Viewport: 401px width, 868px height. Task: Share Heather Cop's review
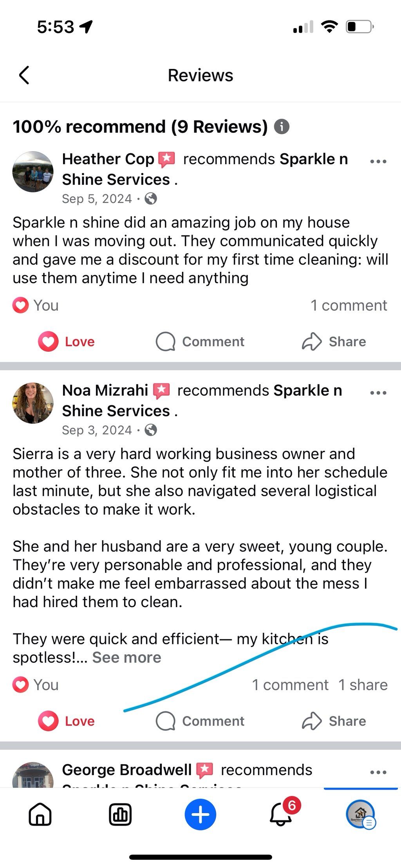tap(334, 342)
